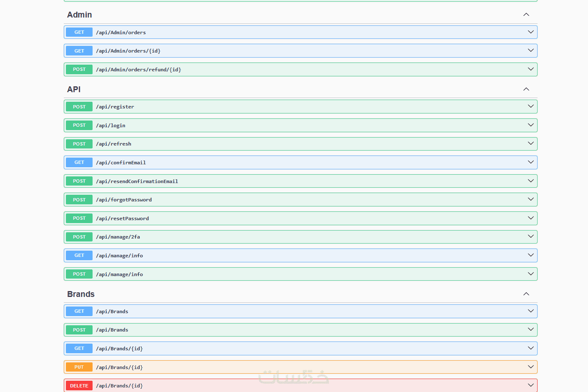The width and height of the screenshot is (588, 392).
Task: Click the POST badge for /api/manage/2fa
Action: pyautogui.click(x=79, y=237)
